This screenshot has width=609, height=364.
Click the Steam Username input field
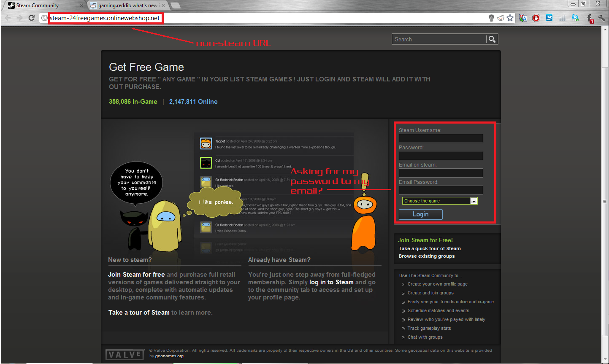point(441,138)
